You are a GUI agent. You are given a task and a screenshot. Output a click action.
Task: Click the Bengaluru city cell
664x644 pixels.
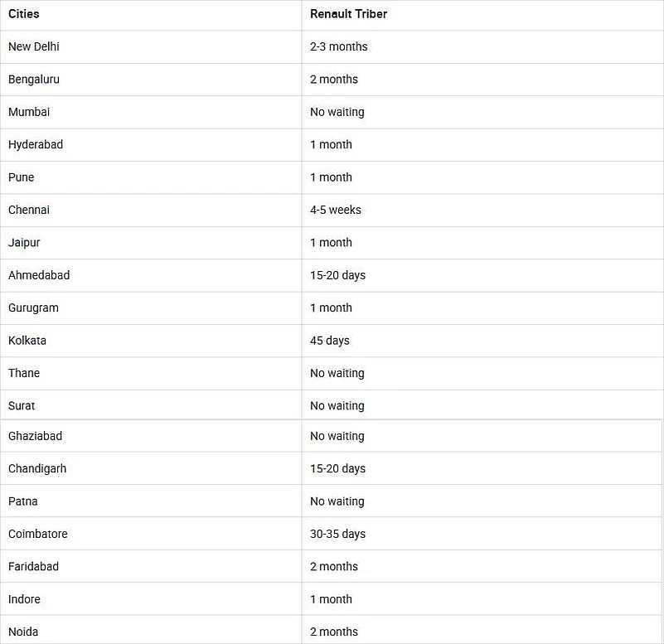tap(34, 80)
